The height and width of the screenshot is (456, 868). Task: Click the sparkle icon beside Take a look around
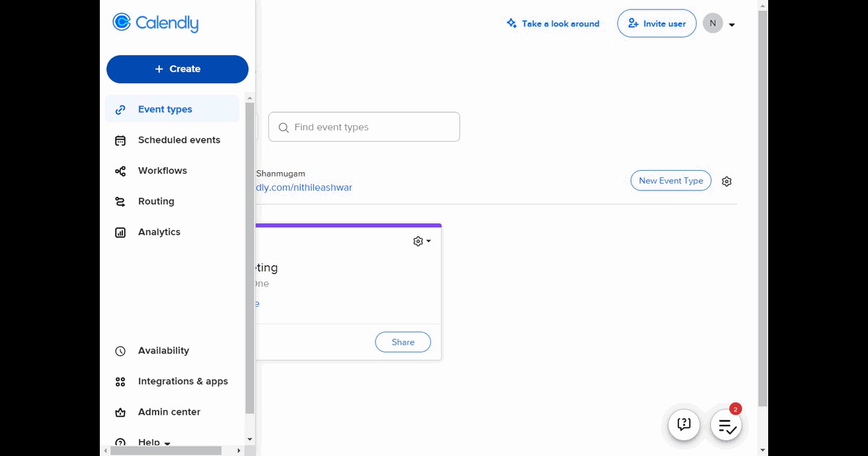[511, 23]
